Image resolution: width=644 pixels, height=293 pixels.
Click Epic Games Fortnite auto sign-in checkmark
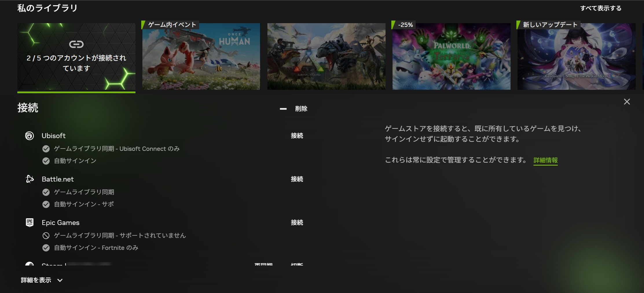point(46,248)
